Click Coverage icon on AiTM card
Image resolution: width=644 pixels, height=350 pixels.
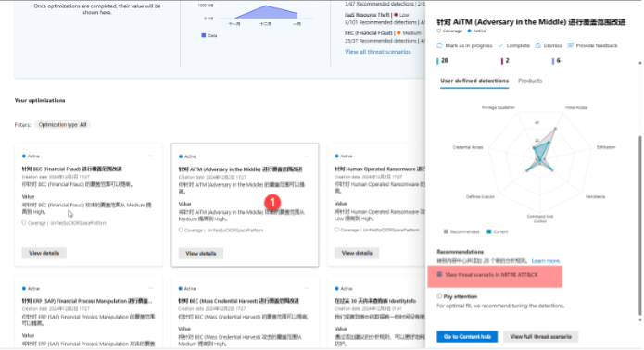coord(181,231)
